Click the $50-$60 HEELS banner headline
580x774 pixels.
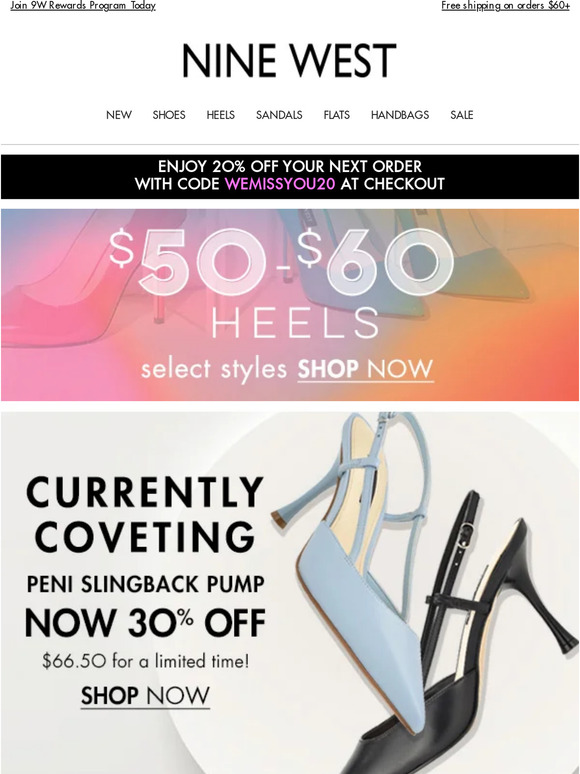282,282
